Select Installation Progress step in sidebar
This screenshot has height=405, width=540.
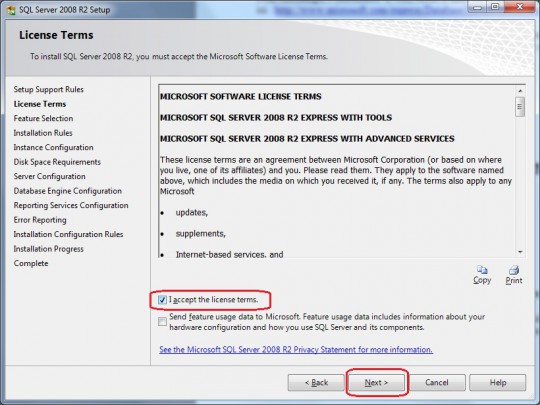pyautogui.click(x=49, y=249)
